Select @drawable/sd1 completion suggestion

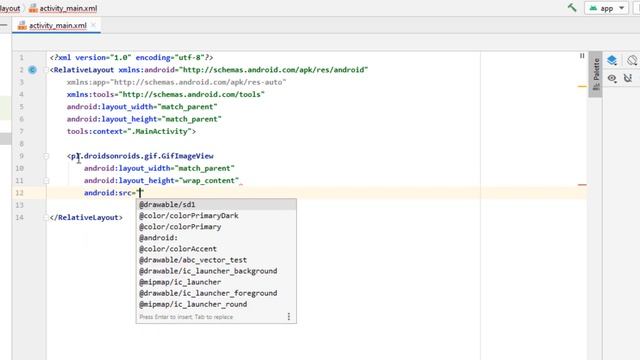pos(216,204)
